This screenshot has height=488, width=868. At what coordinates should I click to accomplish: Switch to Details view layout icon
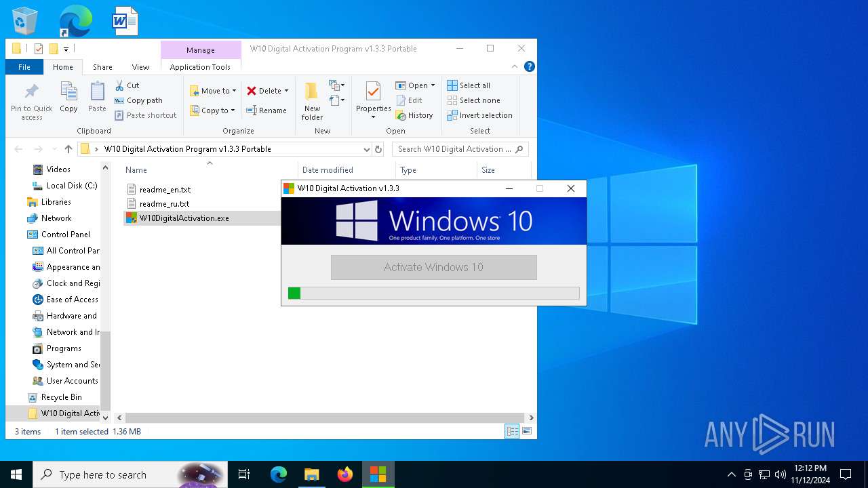(x=513, y=431)
